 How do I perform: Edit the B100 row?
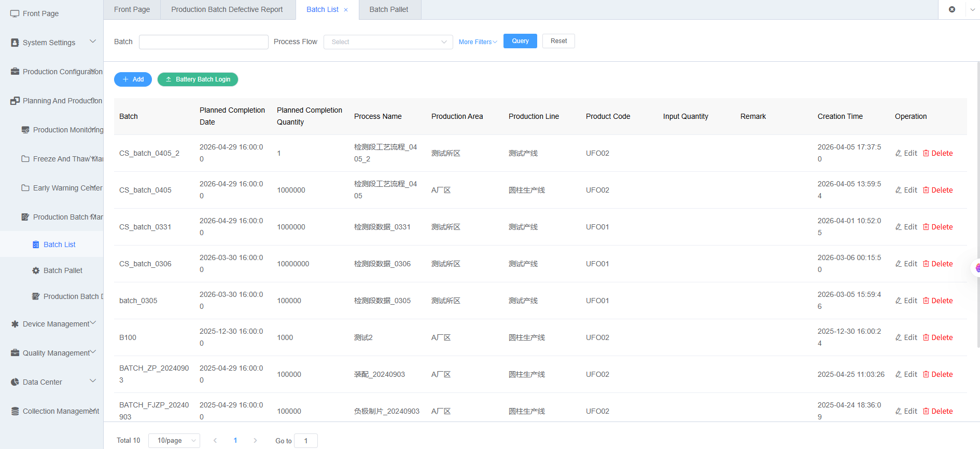tap(906, 337)
